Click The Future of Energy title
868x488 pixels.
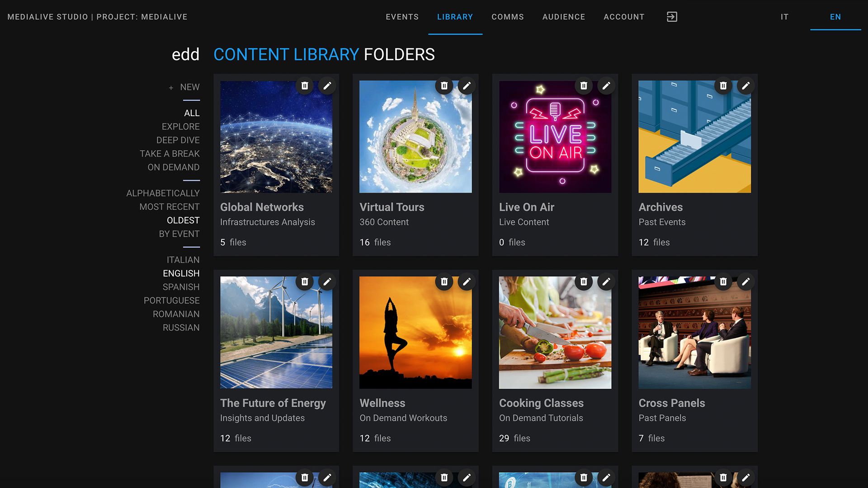(x=273, y=403)
